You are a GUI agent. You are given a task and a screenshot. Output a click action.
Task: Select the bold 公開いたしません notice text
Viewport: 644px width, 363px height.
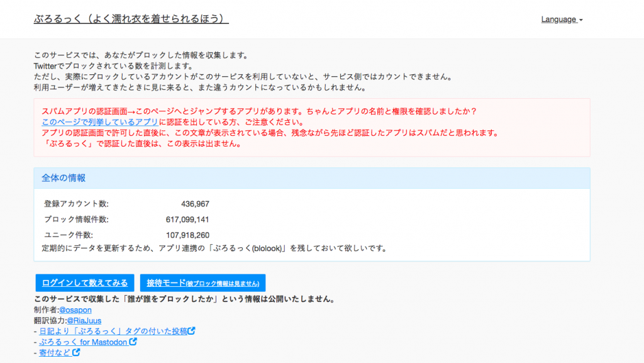click(184, 299)
